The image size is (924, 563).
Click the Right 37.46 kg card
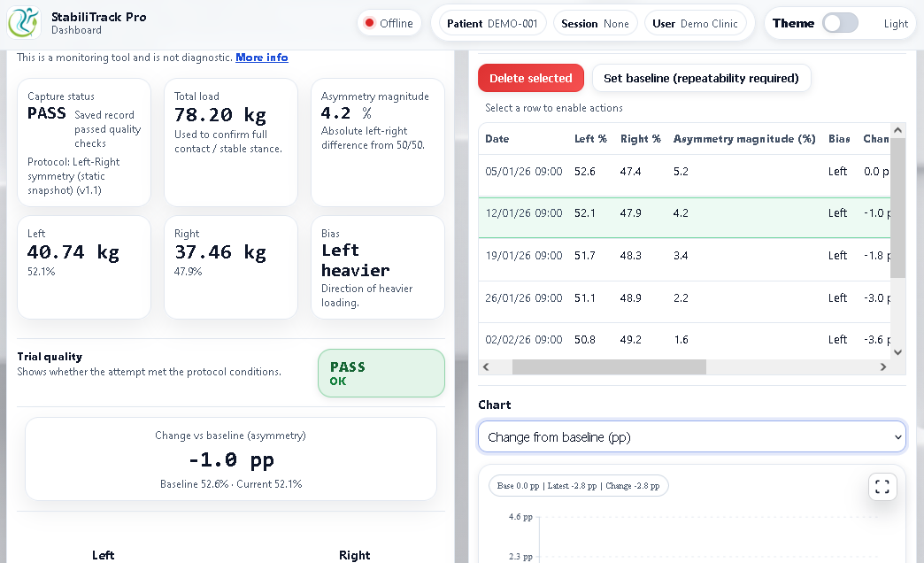231,267
